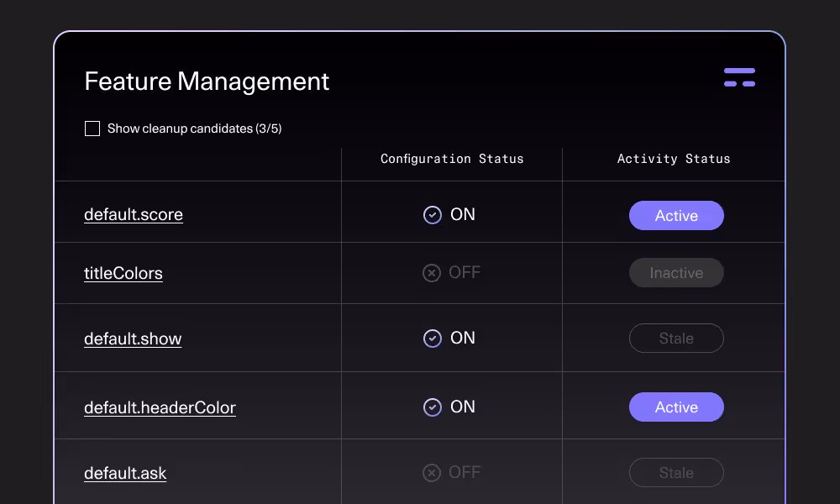Click the Active badge on the default.headerColor row

676,407
